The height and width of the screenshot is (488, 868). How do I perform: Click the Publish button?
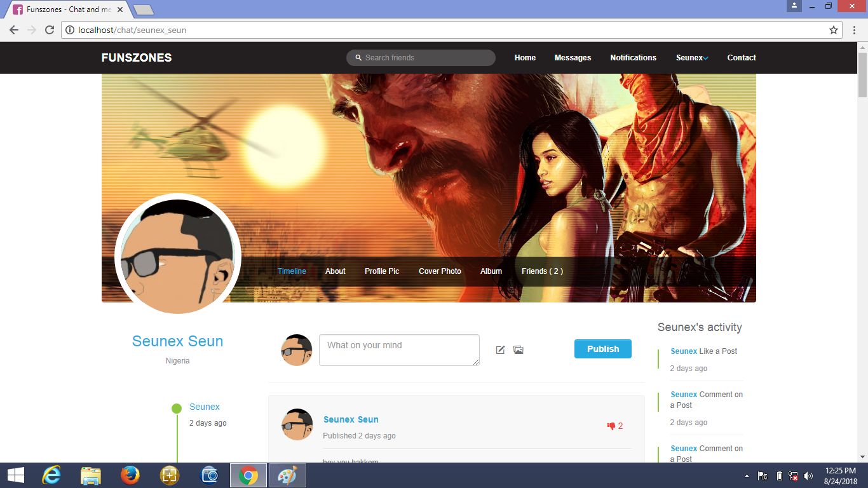603,349
